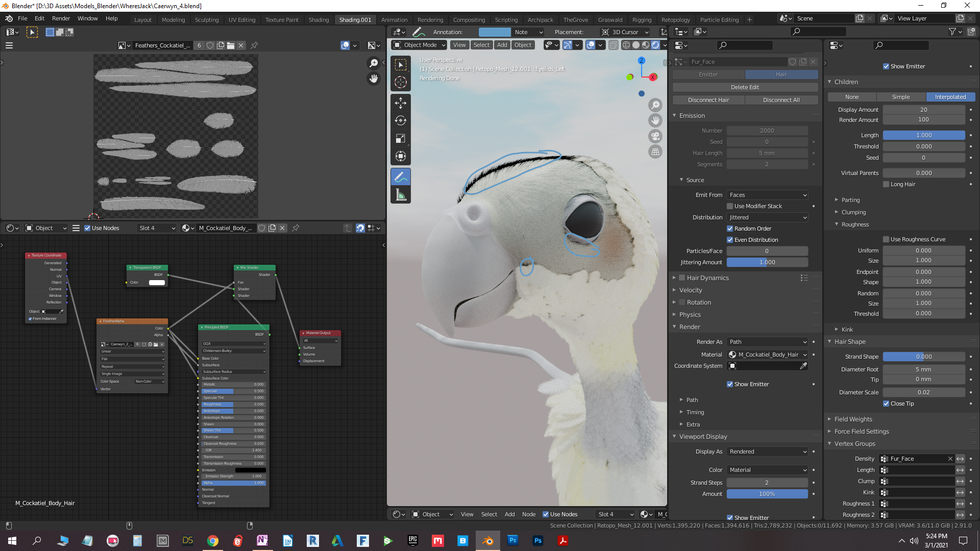Toggle camera view gizmo icon

pyautogui.click(x=655, y=136)
